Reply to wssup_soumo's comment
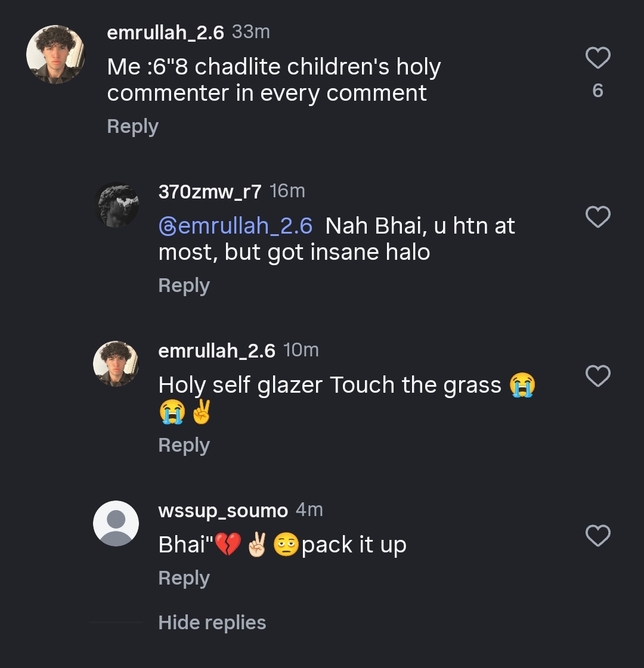 click(184, 578)
